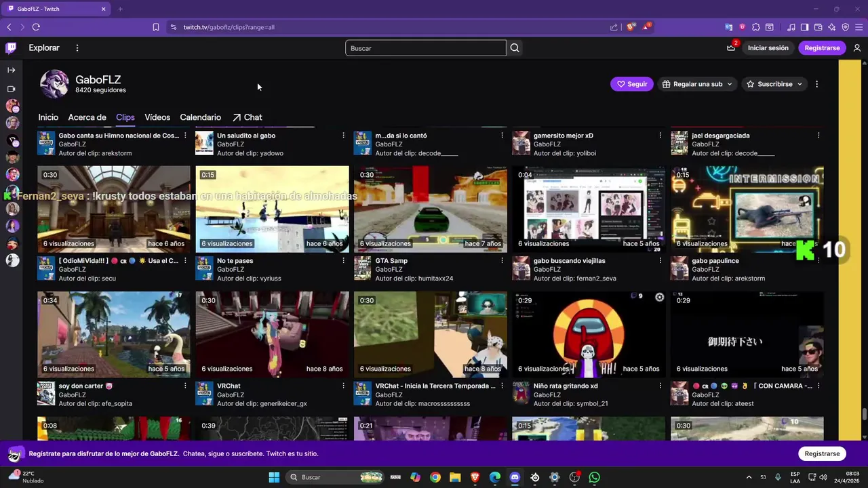Open the user account icon at top right
The height and width of the screenshot is (488, 868).
(857, 48)
